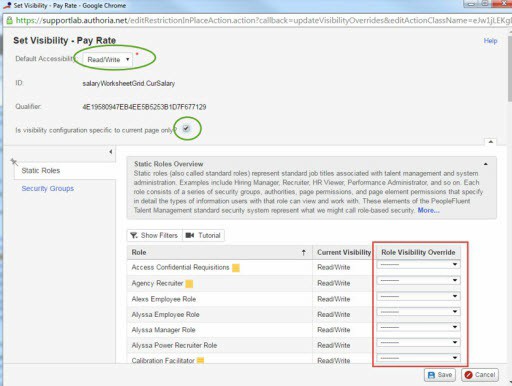512x386 pixels.
Task: Select the Static Roles tab
Action: (x=65, y=171)
